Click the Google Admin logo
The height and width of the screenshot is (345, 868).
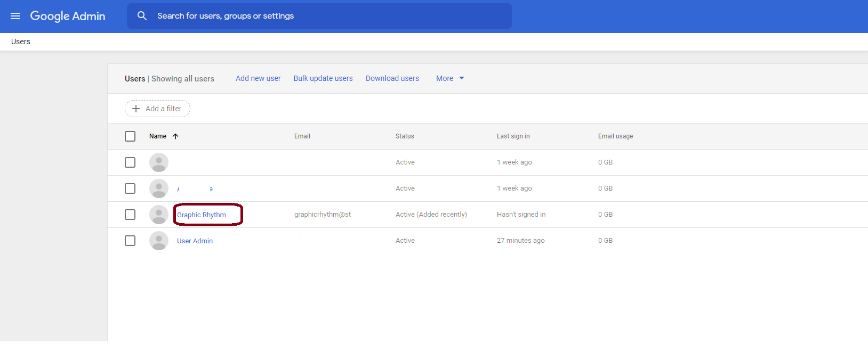68,16
